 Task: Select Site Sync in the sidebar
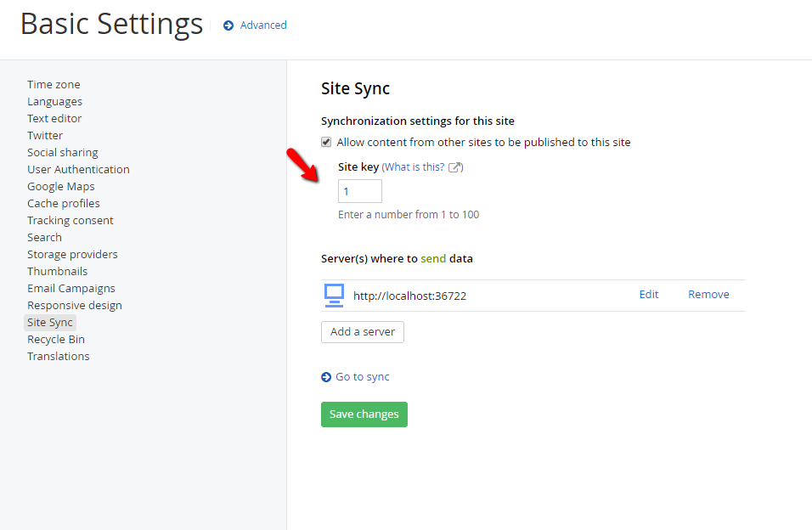click(x=50, y=323)
